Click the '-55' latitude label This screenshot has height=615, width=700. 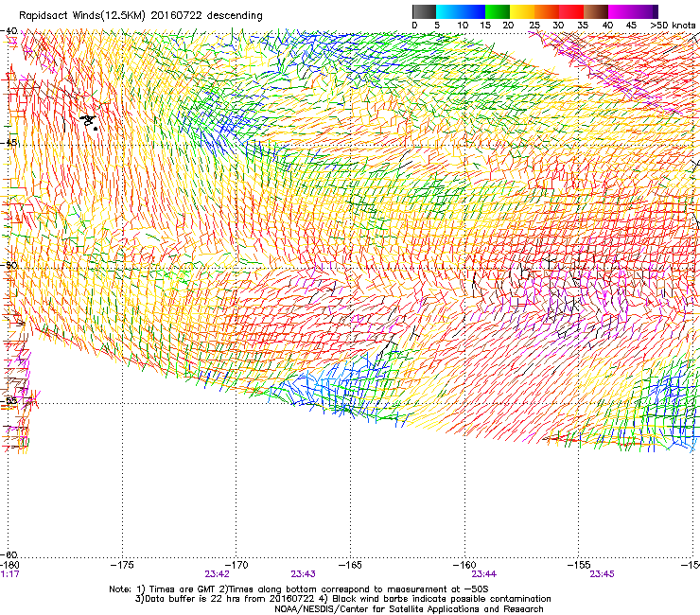[9, 400]
